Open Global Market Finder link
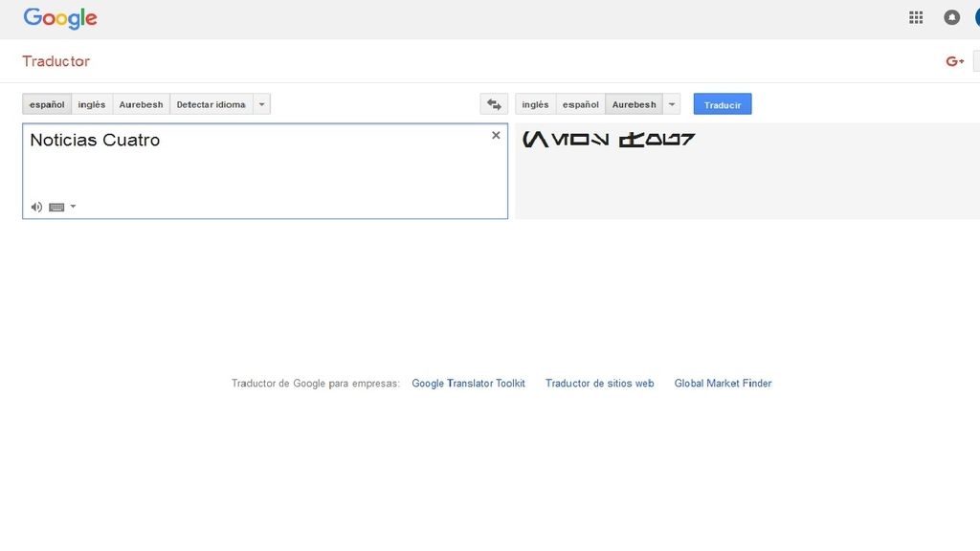The image size is (980, 551). [723, 383]
